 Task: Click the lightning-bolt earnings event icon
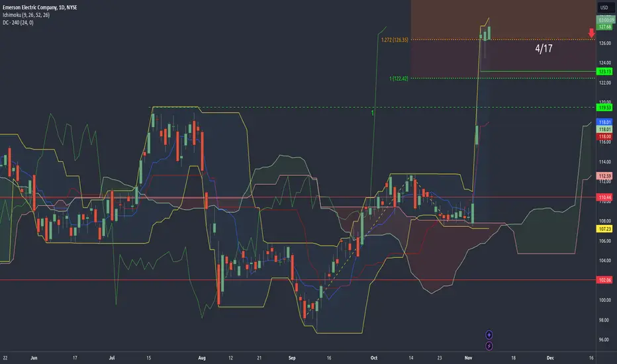(489, 346)
